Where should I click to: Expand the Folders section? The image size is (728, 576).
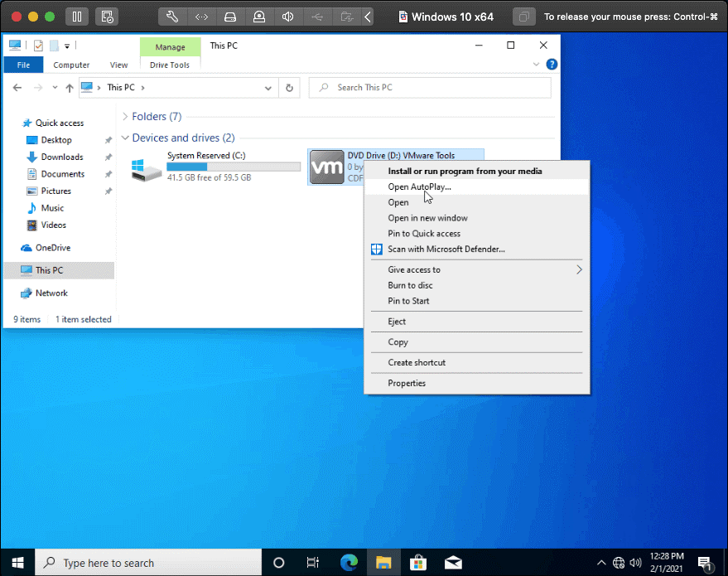coord(125,116)
